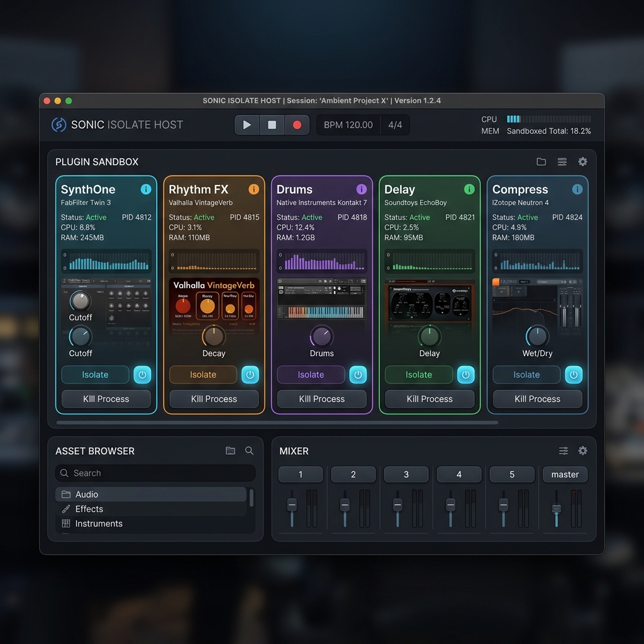644x644 pixels.
Task: Click the Sonic Isolate Host logo icon
Action: coord(58,125)
